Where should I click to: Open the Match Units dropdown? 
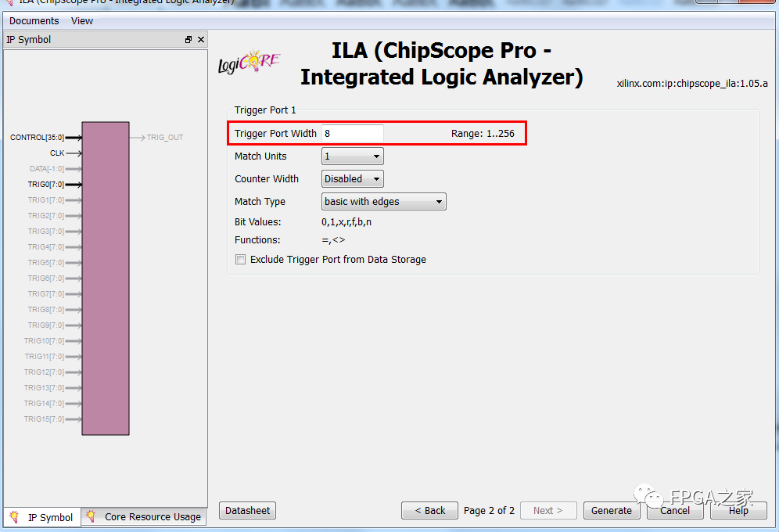tap(352, 156)
